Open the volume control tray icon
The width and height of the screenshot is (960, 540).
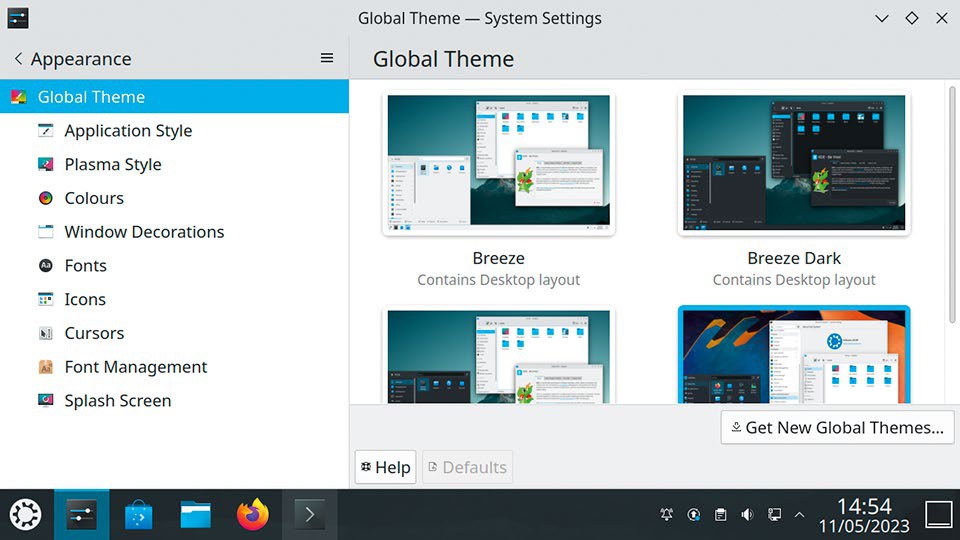pyautogui.click(x=748, y=515)
